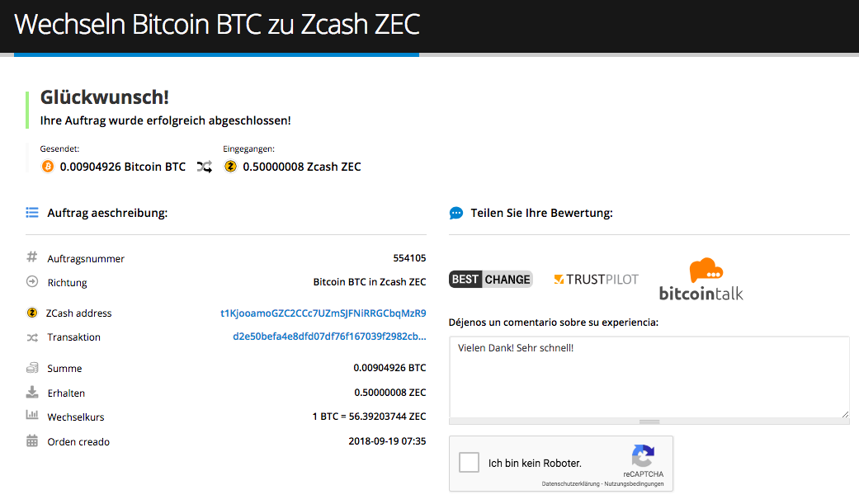Open the Datenschutzerklärung link in reCAPTCHA
The width and height of the screenshot is (859, 504).
point(570,483)
